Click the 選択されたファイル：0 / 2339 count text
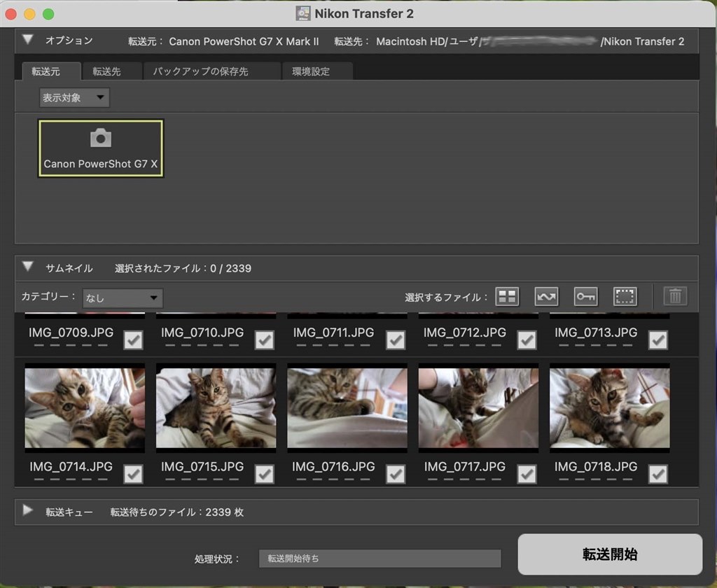 click(x=183, y=268)
